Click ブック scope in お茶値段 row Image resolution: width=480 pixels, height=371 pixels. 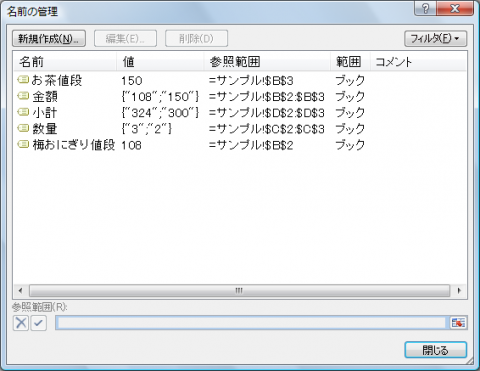click(x=350, y=80)
